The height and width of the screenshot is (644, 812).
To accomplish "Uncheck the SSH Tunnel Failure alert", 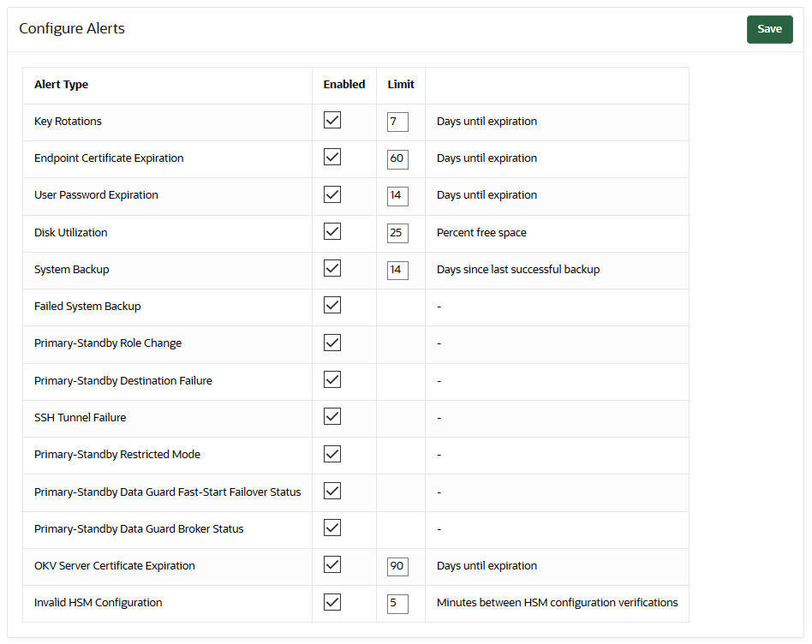I will coord(331,416).
